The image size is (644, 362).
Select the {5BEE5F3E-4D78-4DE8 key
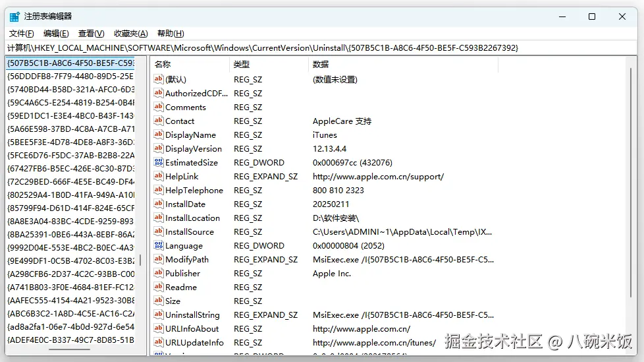(70, 142)
